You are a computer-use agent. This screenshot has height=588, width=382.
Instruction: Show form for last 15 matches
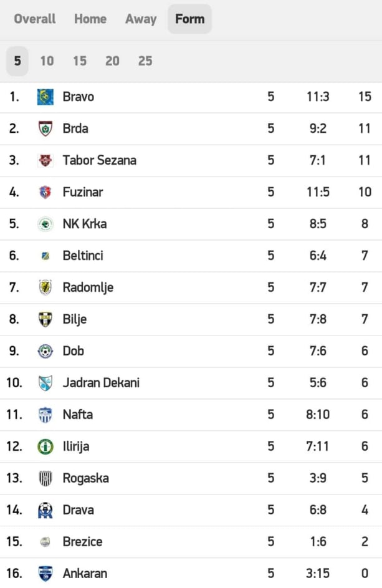(x=80, y=61)
